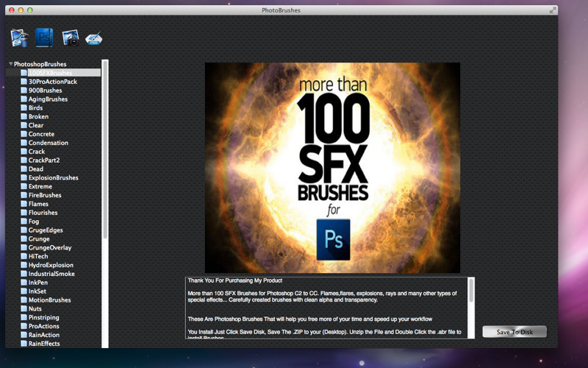Pick the Fog brush set
Screen dimensions: 588x368
coord(34,222)
